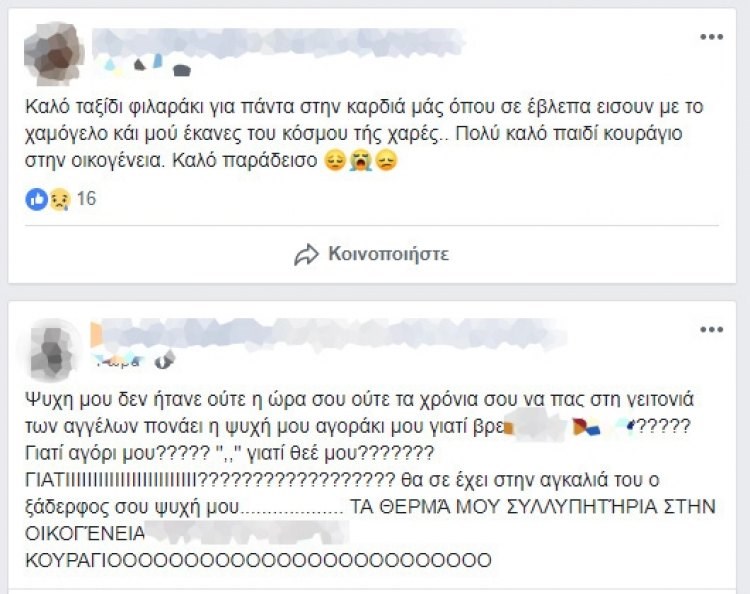Open the first post's three-dot options menu
750x594 pixels.
(711, 37)
